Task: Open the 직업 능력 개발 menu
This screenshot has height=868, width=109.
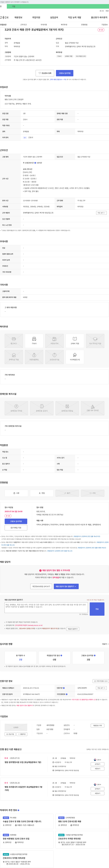Action: coord(75,18)
